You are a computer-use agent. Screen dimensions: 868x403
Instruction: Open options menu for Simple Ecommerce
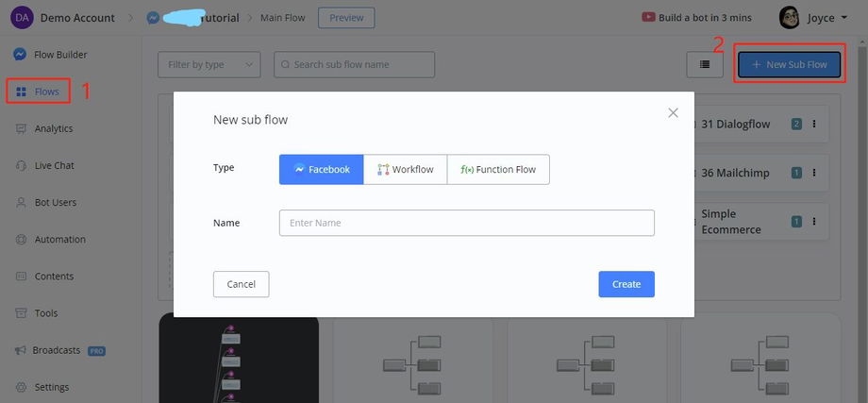click(x=813, y=222)
